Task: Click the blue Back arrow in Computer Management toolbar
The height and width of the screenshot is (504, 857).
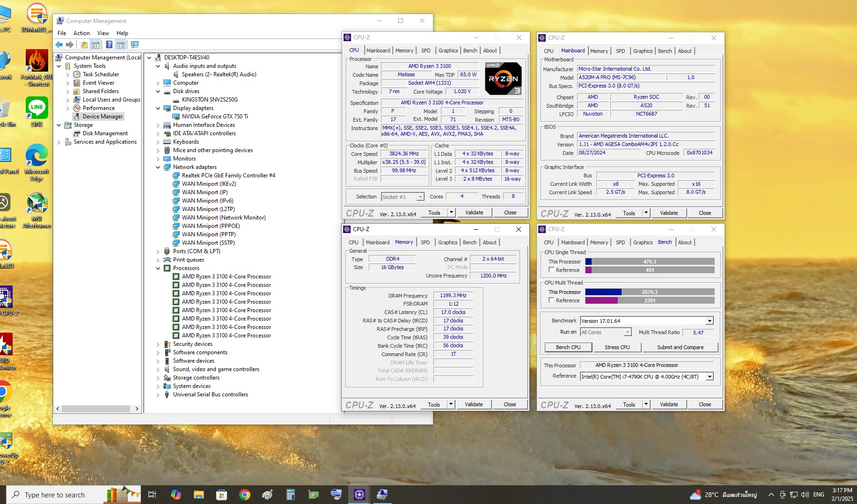Action: point(59,44)
